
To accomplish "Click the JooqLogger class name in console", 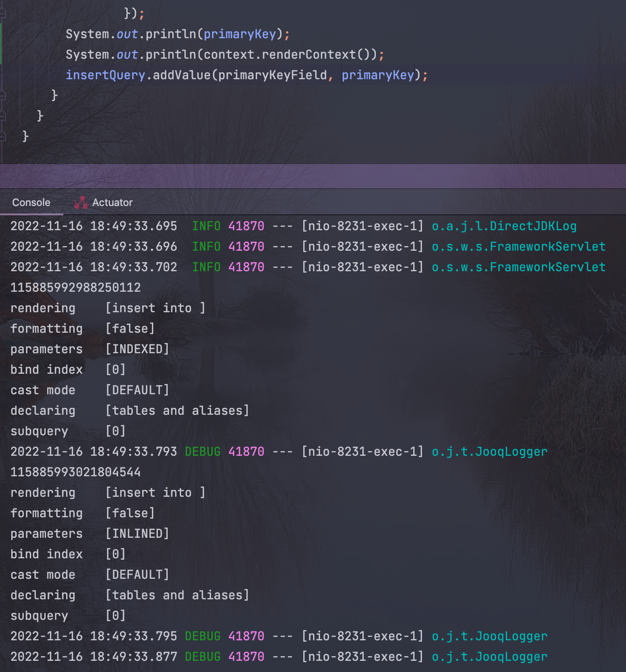I will tap(489, 451).
